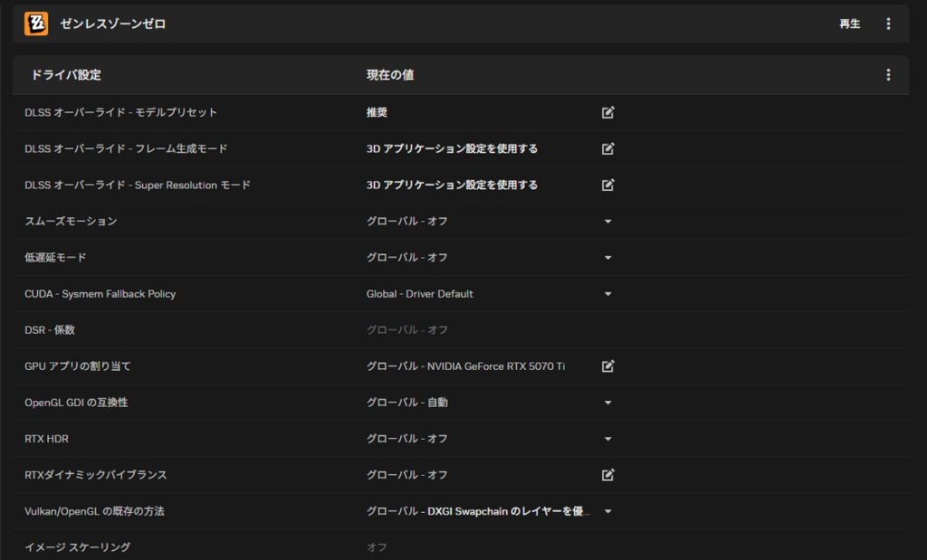
Task: Click the Global - Driver Default value
Action: pyautogui.click(x=420, y=294)
